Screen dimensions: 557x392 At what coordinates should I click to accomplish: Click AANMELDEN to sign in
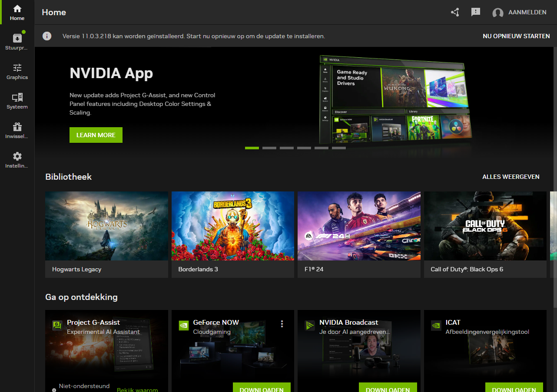[527, 13]
